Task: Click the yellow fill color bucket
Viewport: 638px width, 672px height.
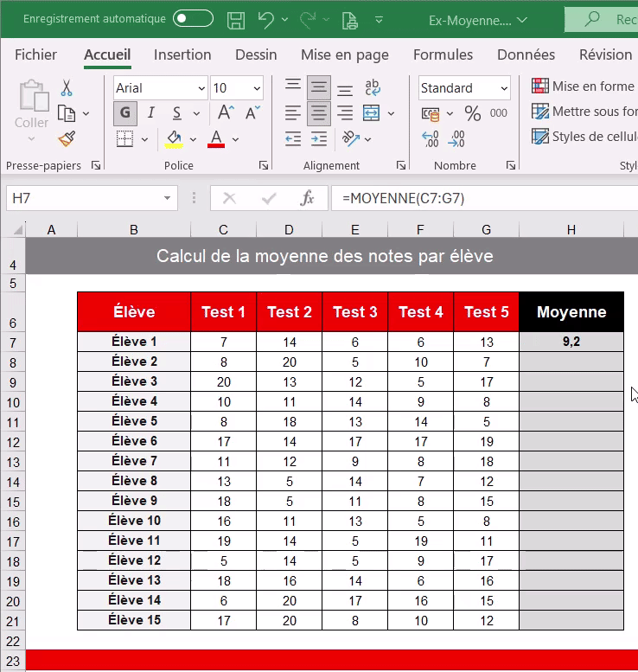Action: click(x=174, y=139)
